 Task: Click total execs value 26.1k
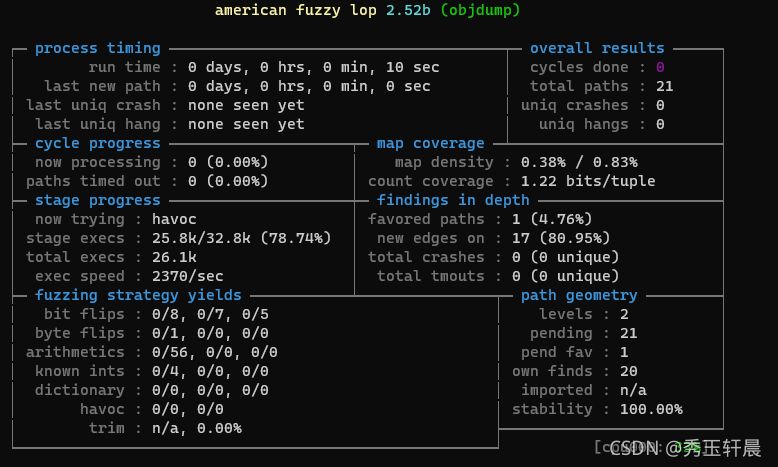click(x=174, y=257)
